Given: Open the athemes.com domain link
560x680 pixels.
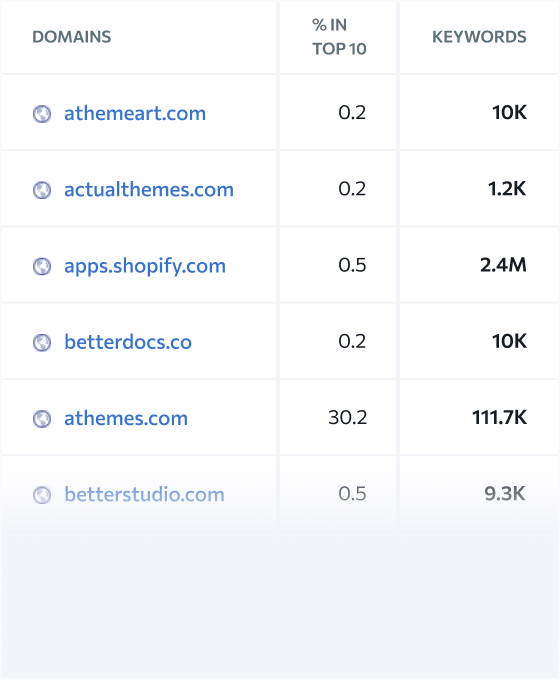Looking at the screenshot, I should coord(126,418).
